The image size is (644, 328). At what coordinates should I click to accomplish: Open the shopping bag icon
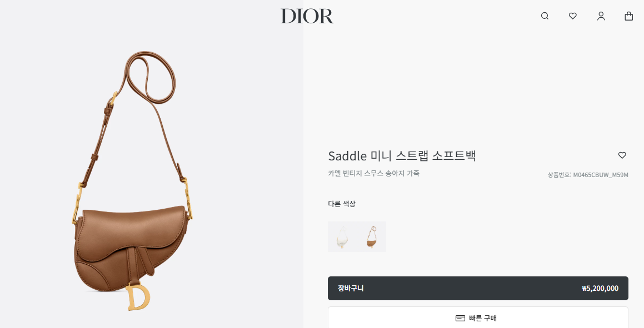click(629, 16)
